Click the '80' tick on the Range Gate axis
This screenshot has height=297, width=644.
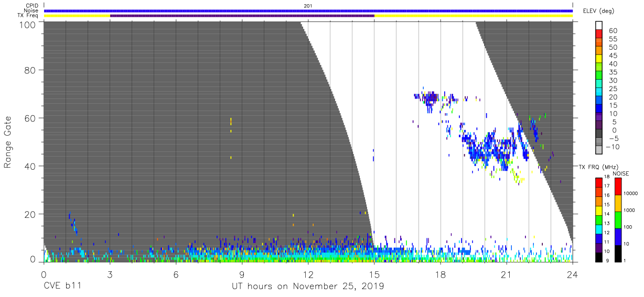tap(29, 70)
